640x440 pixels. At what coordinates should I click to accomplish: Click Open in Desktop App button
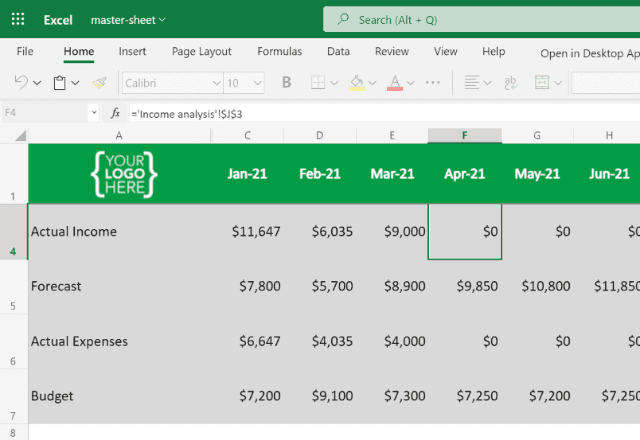pos(590,53)
